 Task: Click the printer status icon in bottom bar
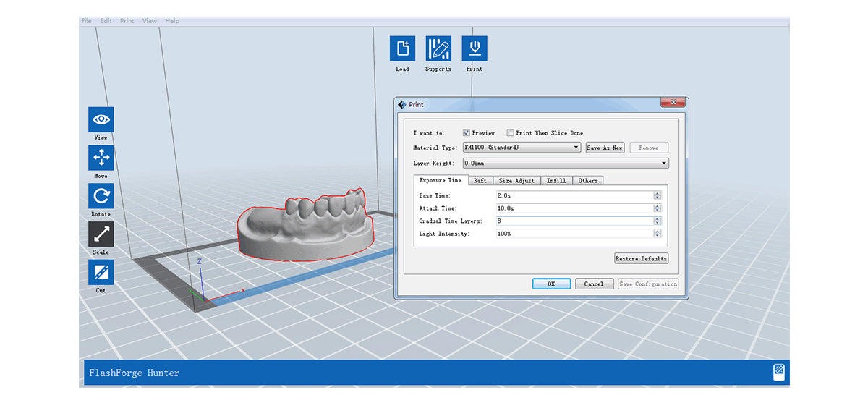coord(779,372)
